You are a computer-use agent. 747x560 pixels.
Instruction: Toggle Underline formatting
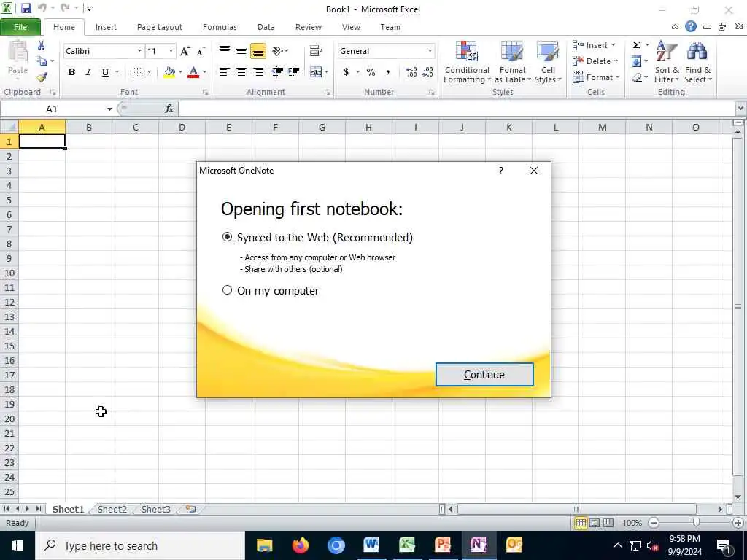(x=105, y=72)
